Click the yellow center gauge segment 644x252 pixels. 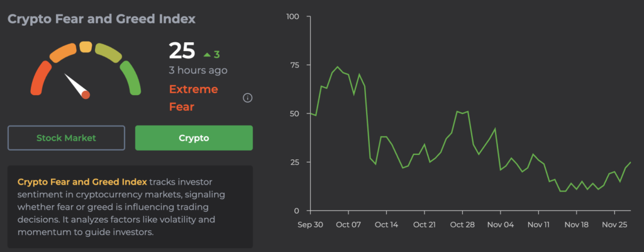pos(86,47)
